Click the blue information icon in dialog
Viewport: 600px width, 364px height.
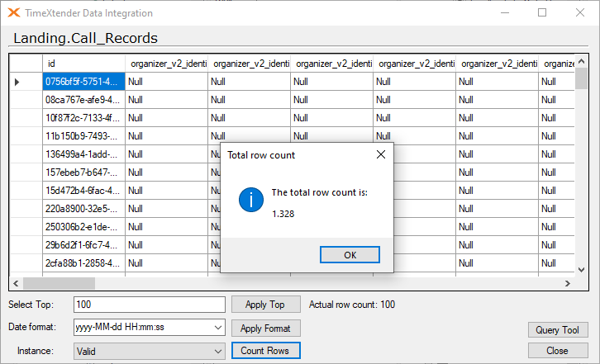(251, 200)
